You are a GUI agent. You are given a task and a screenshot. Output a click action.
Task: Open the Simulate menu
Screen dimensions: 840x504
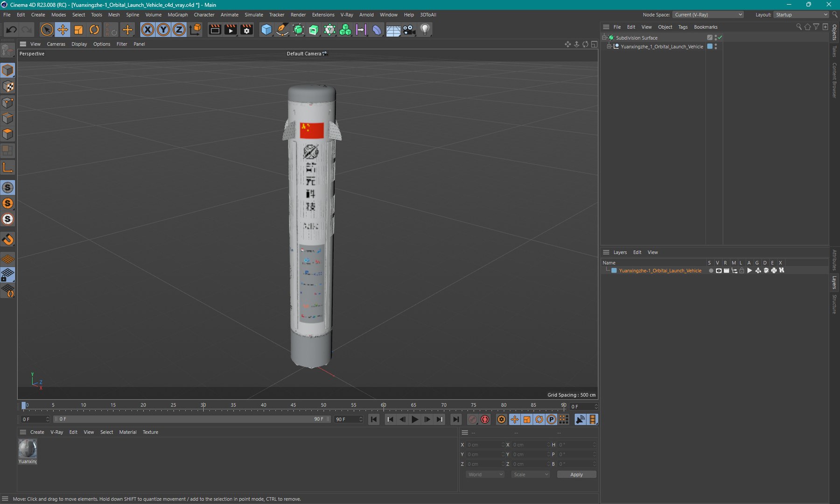coord(254,14)
